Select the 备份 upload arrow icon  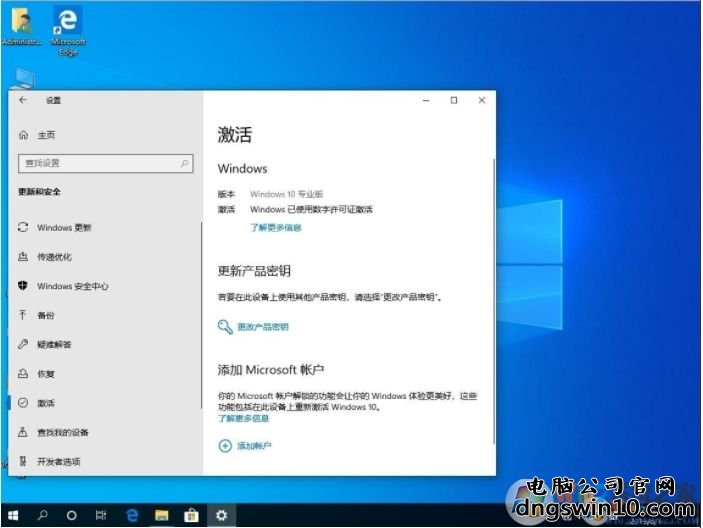[x=23, y=315]
